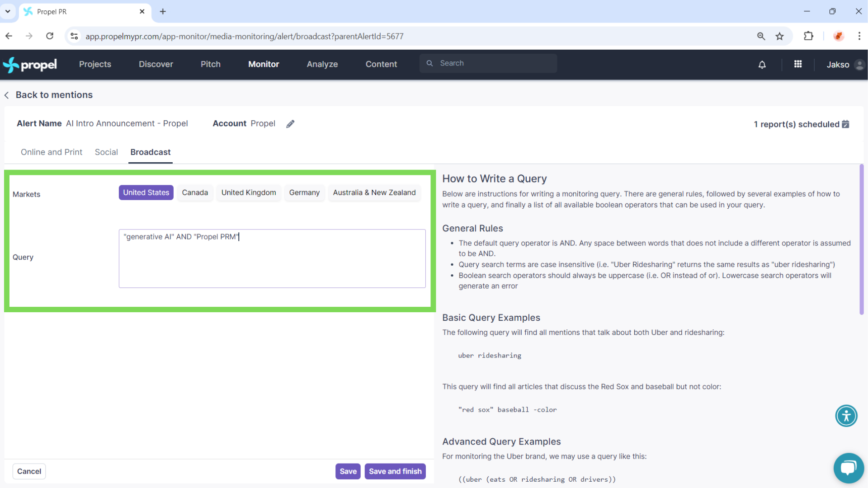Toggle the United Kingdom market
The width and height of the screenshot is (868, 488).
pos(249,192)
